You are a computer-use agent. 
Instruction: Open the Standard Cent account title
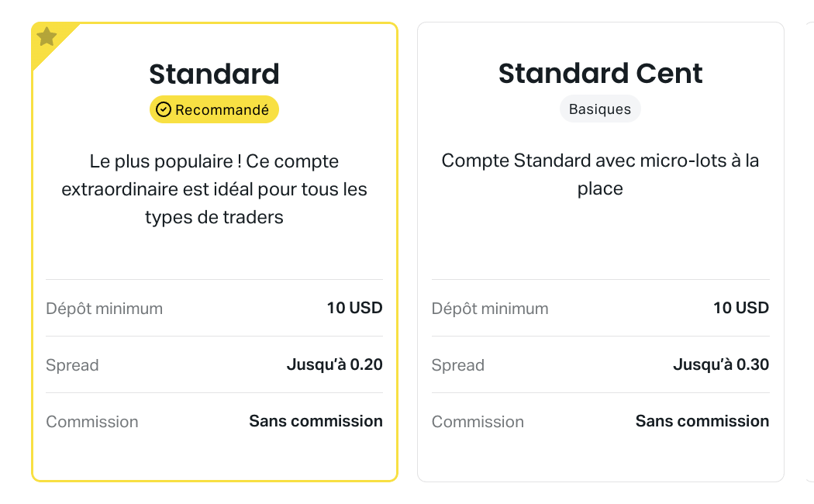[601, 73]
